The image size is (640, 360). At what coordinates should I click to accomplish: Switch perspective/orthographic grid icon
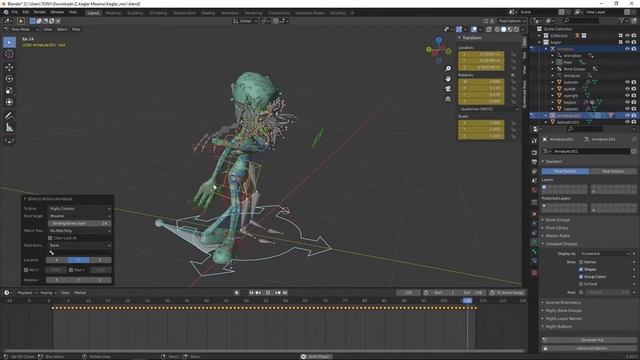point(448,98)
